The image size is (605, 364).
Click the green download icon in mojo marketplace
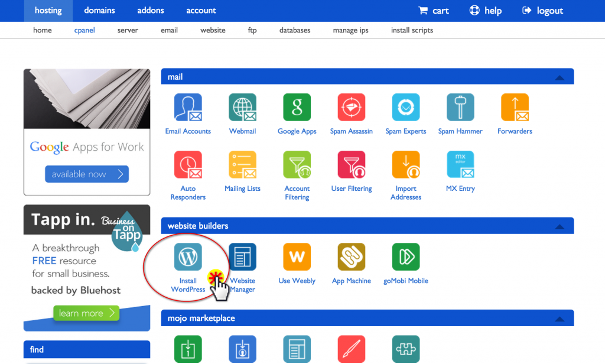pyautogui.click(x=188, y=349)
